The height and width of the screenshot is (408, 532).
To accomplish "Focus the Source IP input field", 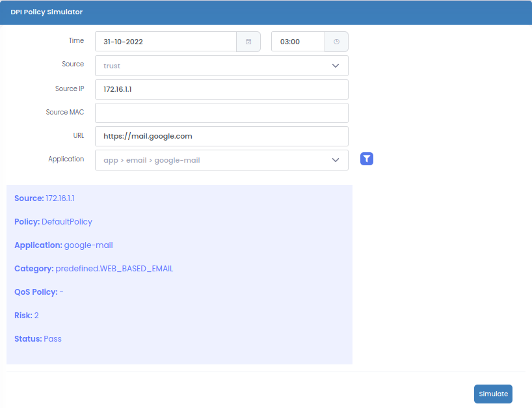I will (x=221, y=89).
